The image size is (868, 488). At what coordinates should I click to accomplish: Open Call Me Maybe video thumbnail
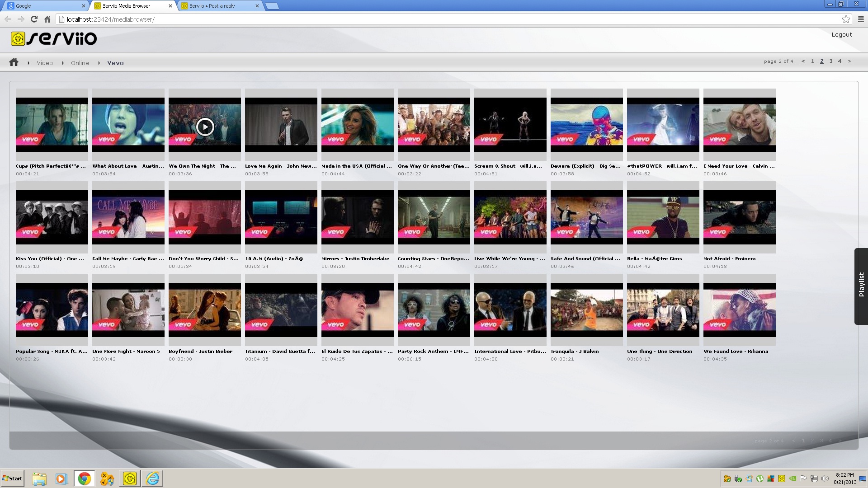pyautogui.click(x=128, y=217)
